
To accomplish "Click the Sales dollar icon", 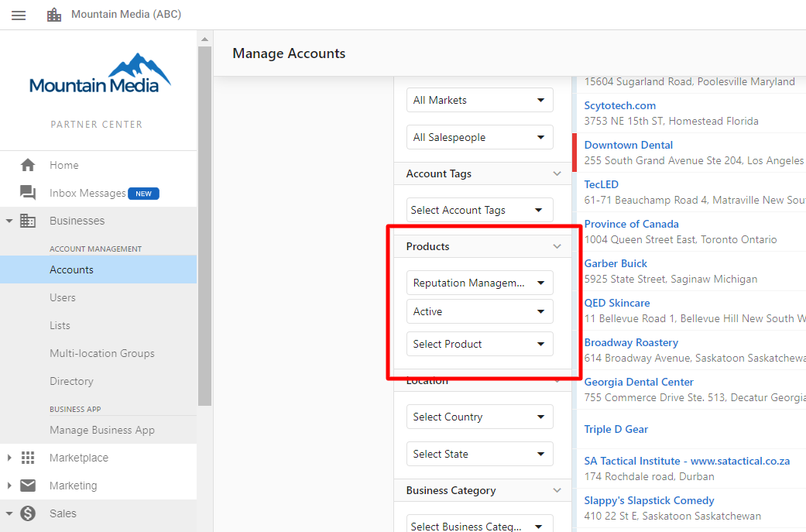I will click(x=28, y=513).
